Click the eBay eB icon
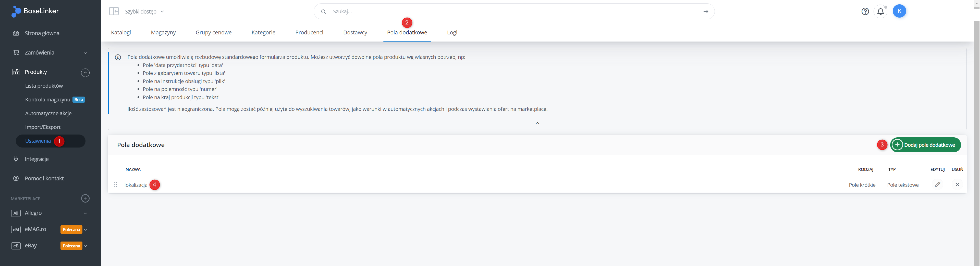This screenshot has width=980, height=266. (16, 246)
